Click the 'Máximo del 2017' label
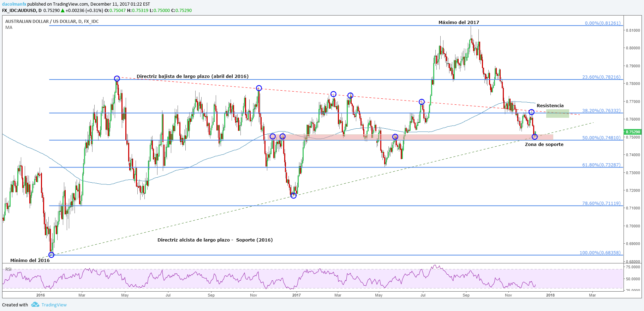Screen dimensions: 644x311 point(459,22)
